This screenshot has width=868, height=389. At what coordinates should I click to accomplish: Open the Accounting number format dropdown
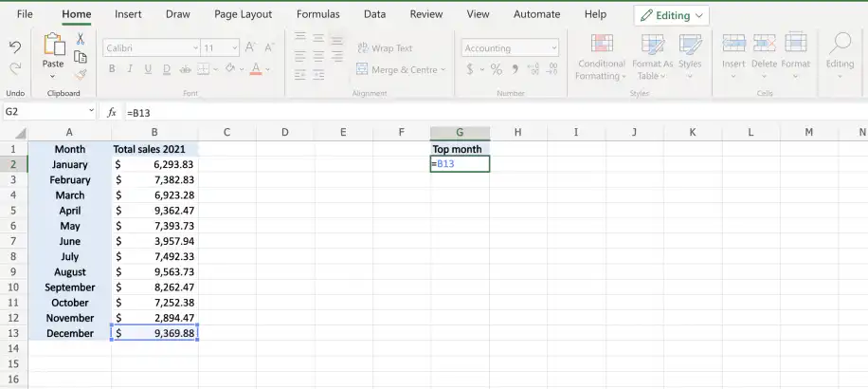coord(554,48)
